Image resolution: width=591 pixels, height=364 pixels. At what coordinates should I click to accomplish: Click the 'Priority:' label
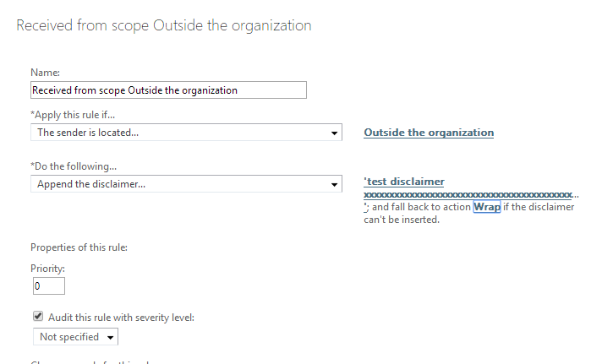tap(47, 269)
